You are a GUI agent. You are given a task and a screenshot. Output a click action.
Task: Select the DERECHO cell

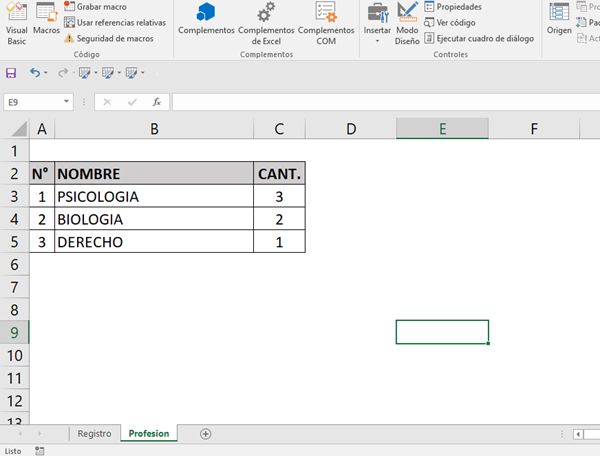coord(154,242)
